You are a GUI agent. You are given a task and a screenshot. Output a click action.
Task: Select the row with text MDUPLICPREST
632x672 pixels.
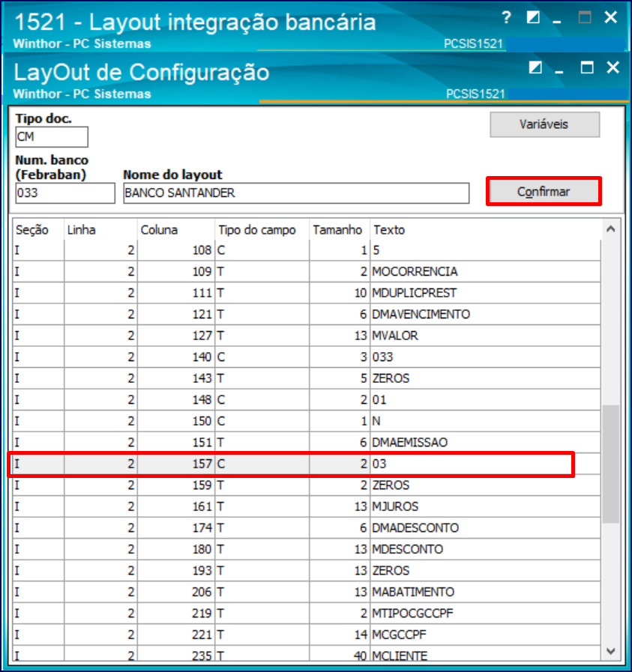pyautogui.click(x=307, y=293)
